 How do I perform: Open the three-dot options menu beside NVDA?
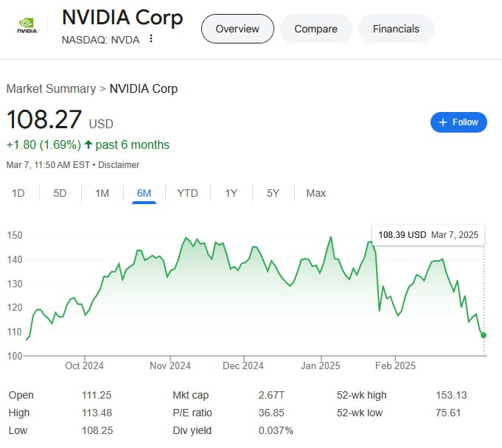(151, 39)
